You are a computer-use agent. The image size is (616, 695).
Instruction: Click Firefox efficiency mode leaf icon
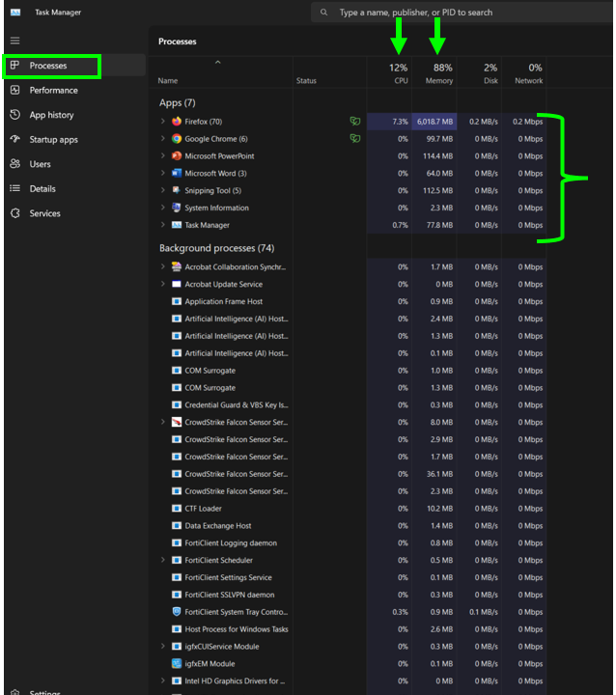355,122
